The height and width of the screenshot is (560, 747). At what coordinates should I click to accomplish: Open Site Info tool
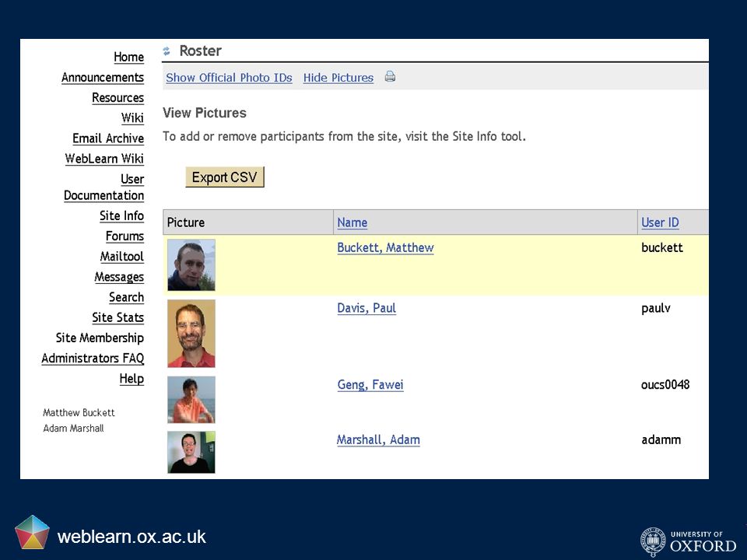tap(121, 215)
